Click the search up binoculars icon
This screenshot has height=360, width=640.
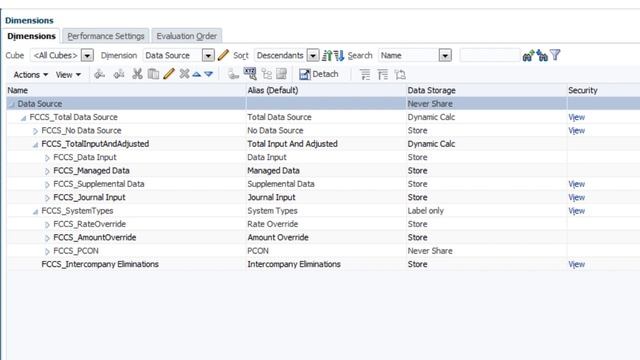tap(528, 55)
